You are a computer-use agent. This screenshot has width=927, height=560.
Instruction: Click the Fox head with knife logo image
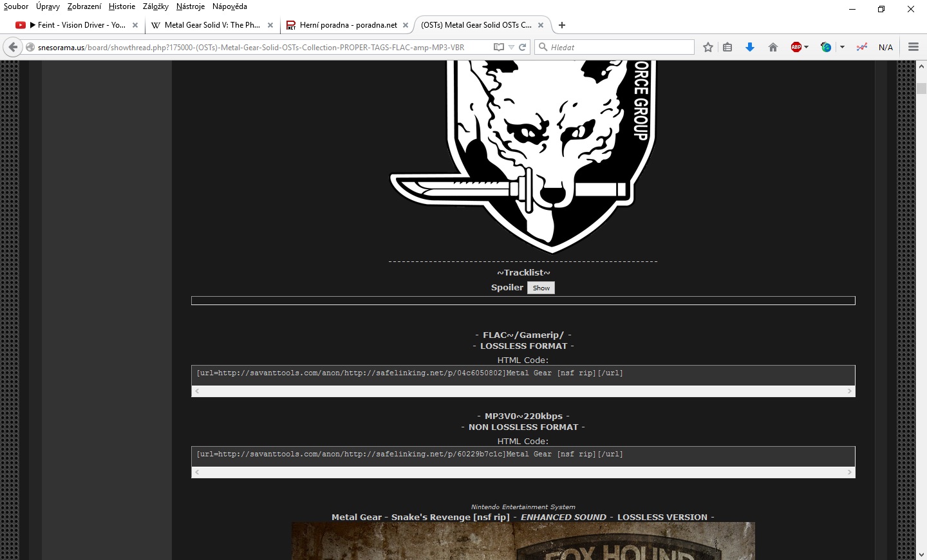coord(523,156)
